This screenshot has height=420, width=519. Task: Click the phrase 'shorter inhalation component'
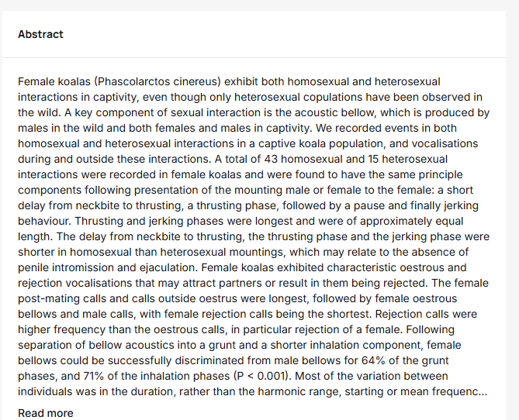pyautogui.click(x=346, y=345)
